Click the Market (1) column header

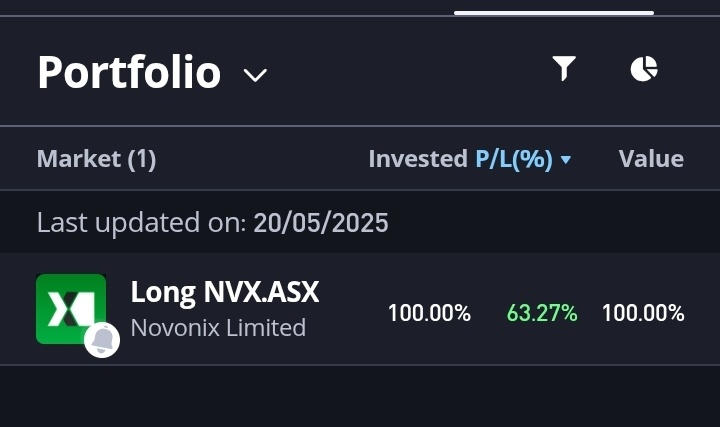coord(96,159)
